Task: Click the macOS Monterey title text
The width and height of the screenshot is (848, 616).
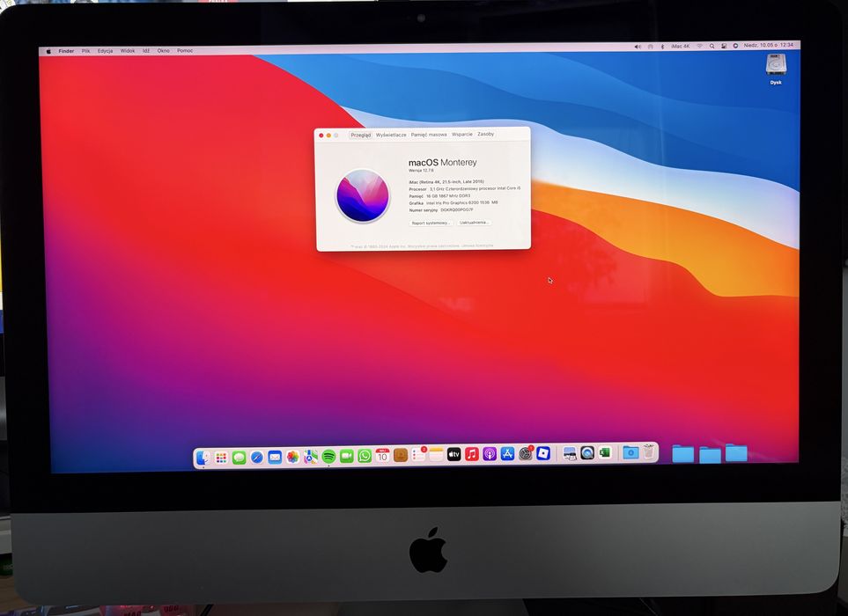Action: (x=442, y=162)
